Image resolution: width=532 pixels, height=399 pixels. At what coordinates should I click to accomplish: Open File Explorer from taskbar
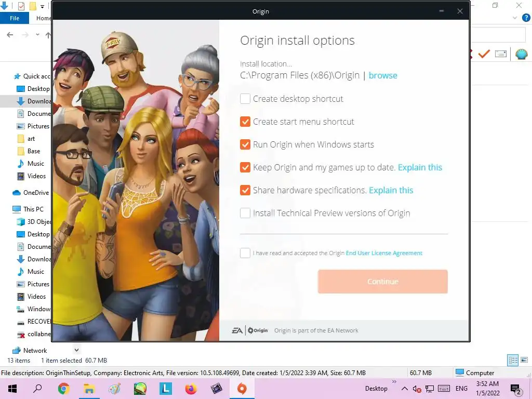pyautogui.click(x=89, y=389)
